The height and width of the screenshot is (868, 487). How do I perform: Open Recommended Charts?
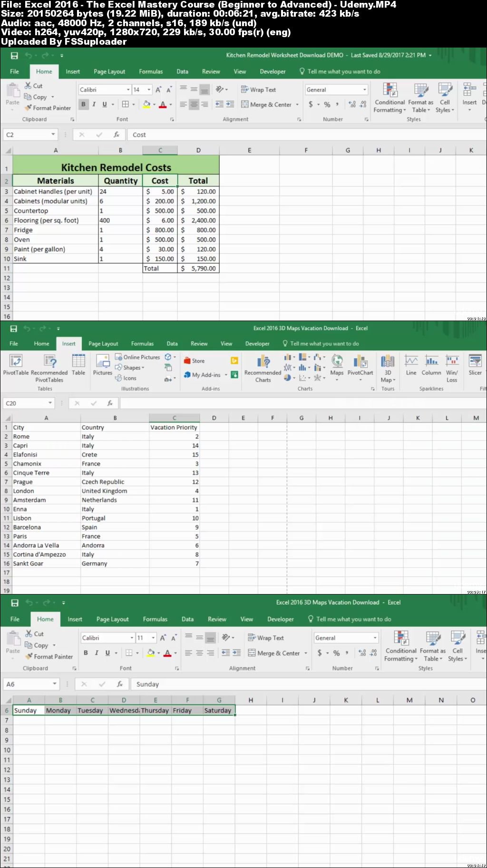263,369
